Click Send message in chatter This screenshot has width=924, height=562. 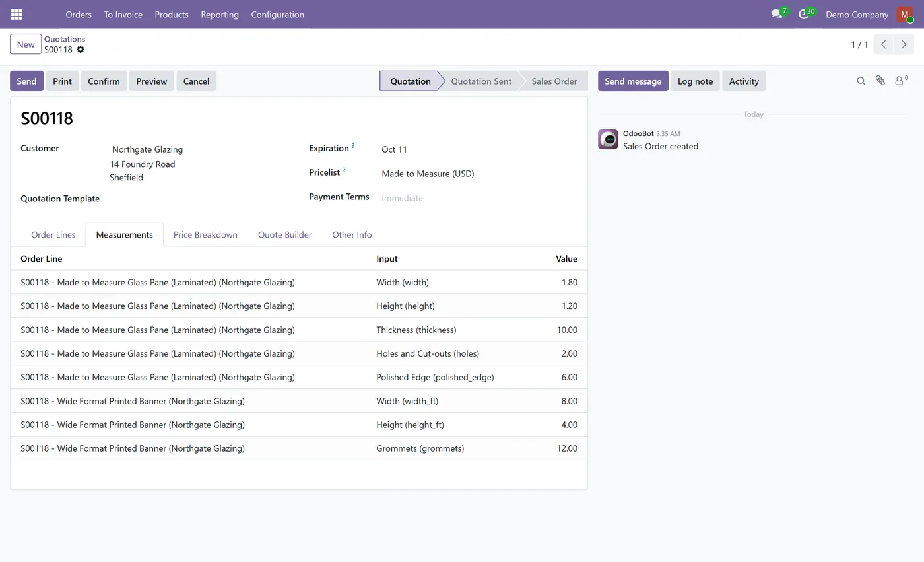[x=633, y=81]
